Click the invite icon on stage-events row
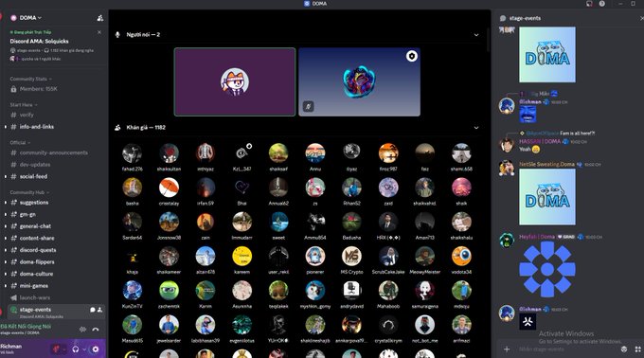Screen dimensions: 644x358 99,310
